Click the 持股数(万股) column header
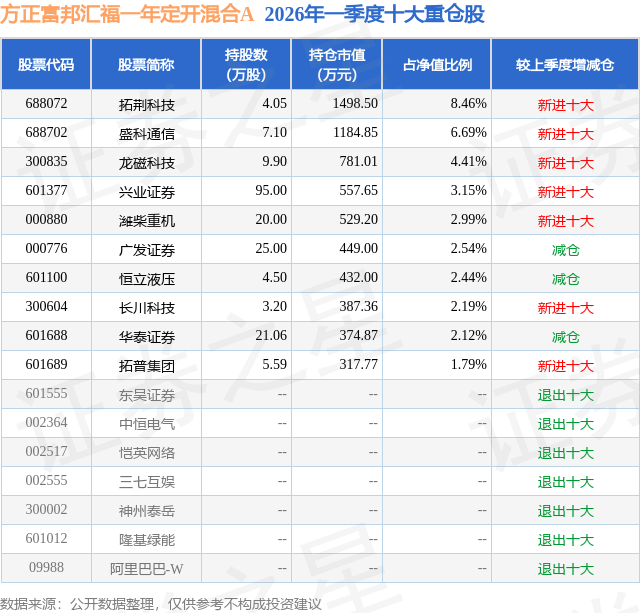Screen dimensions: 640x613 point(246,64)
